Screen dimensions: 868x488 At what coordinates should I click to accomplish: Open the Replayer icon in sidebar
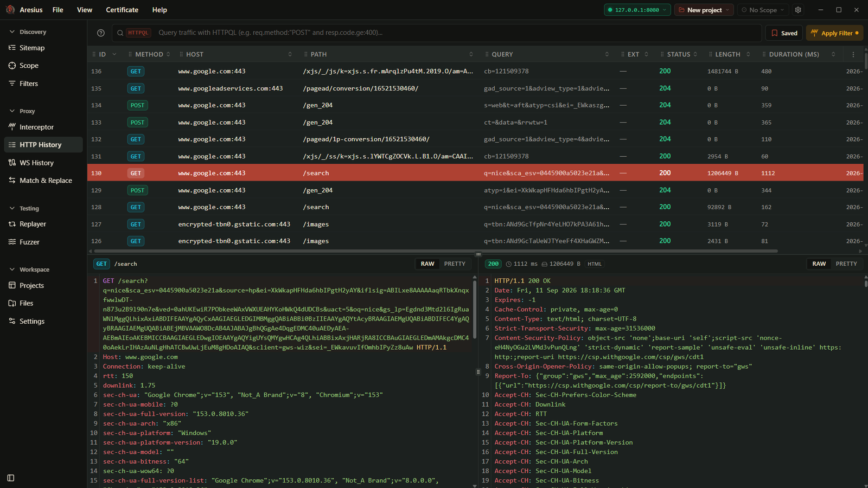[12, 224]
